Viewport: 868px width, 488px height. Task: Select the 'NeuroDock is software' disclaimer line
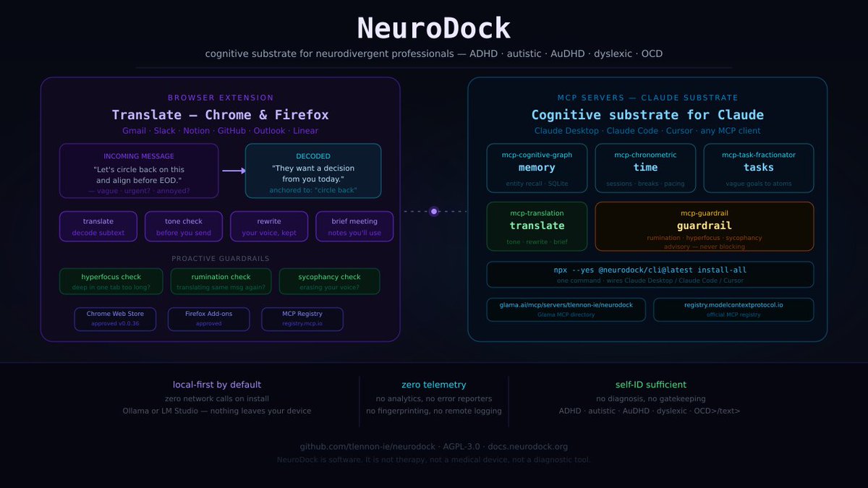click(x=434, y=460)
